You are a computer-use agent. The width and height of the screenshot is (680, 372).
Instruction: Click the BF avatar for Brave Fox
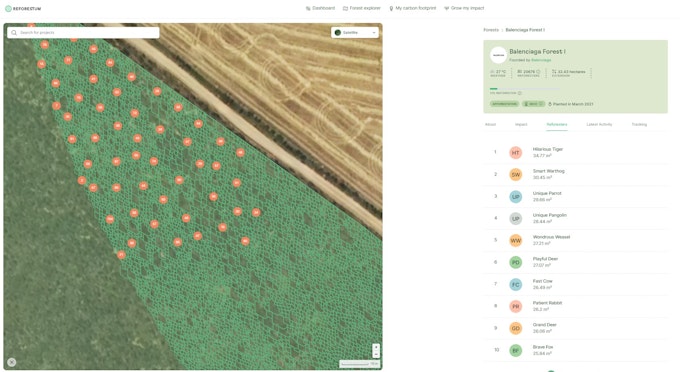click(x=515, y=350)
